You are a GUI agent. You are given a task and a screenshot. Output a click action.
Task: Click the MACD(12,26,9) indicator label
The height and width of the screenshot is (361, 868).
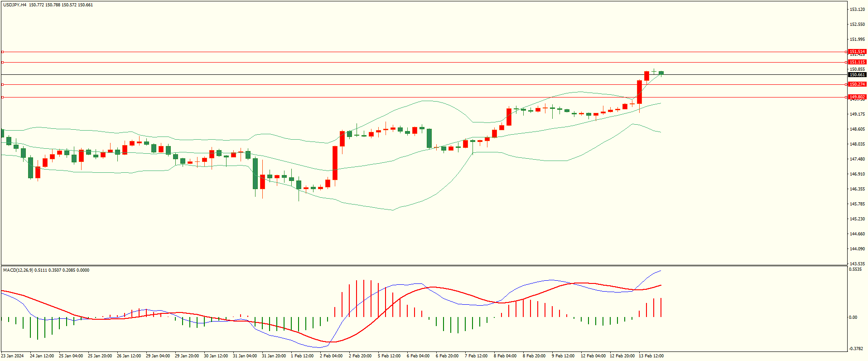18,270
